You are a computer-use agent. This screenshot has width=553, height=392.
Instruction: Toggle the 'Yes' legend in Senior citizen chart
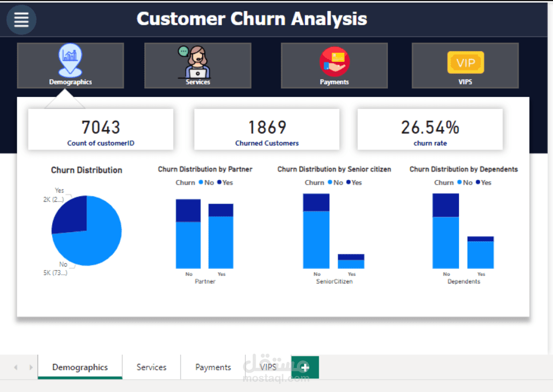[x=356, y=182]
